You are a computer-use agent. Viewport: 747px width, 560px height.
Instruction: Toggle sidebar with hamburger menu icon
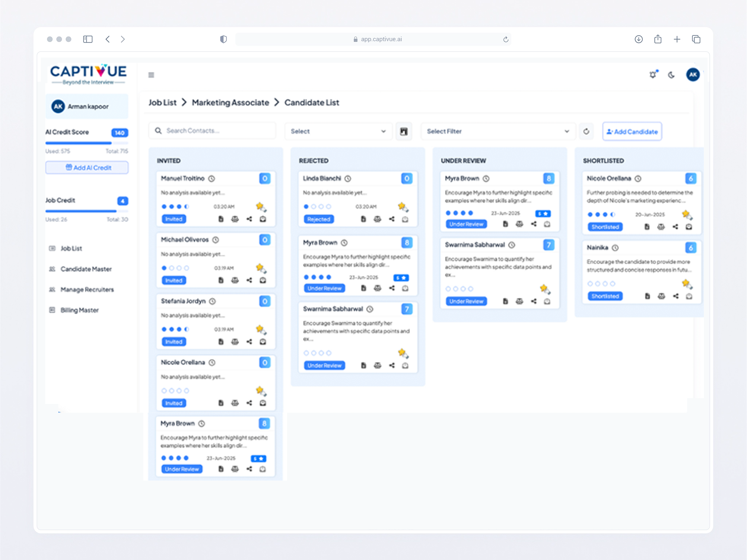tap(151, 75)
